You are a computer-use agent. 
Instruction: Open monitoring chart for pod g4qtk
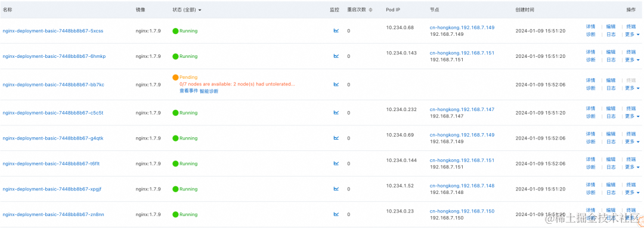336,138
